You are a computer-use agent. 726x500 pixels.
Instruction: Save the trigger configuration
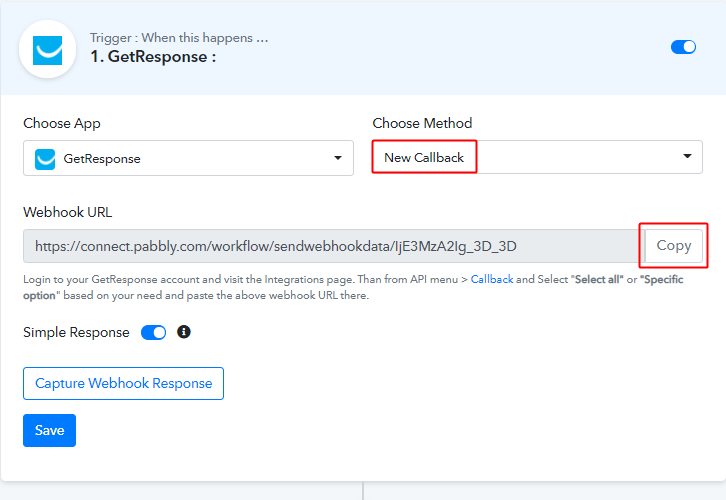(50, 430)
